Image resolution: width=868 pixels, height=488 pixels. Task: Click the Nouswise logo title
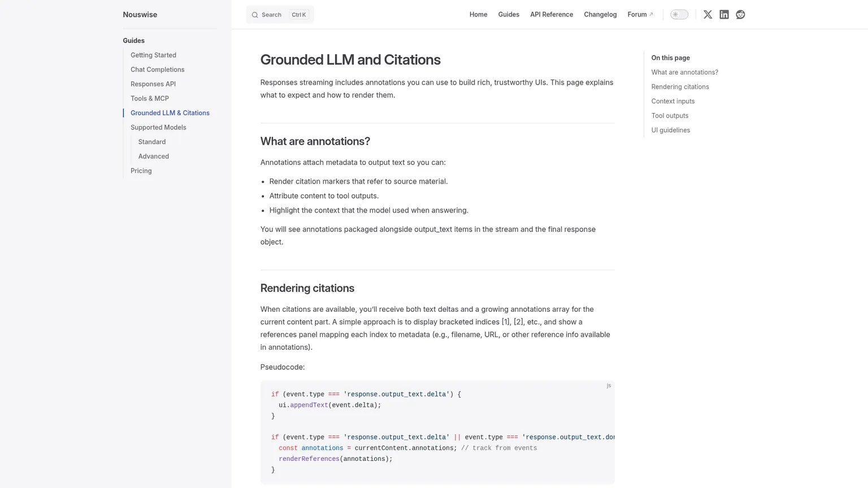click(x=140, y=15)
